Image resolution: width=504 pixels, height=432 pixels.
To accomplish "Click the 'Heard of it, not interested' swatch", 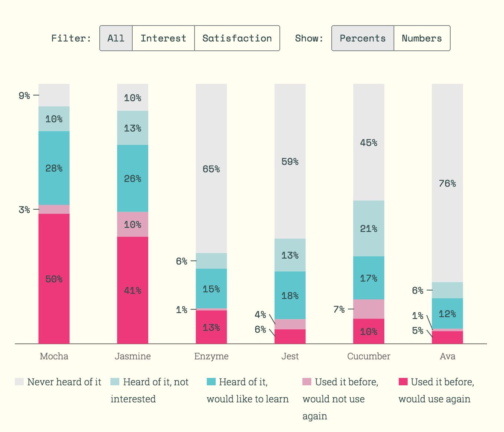I will (x=115, y=382).
